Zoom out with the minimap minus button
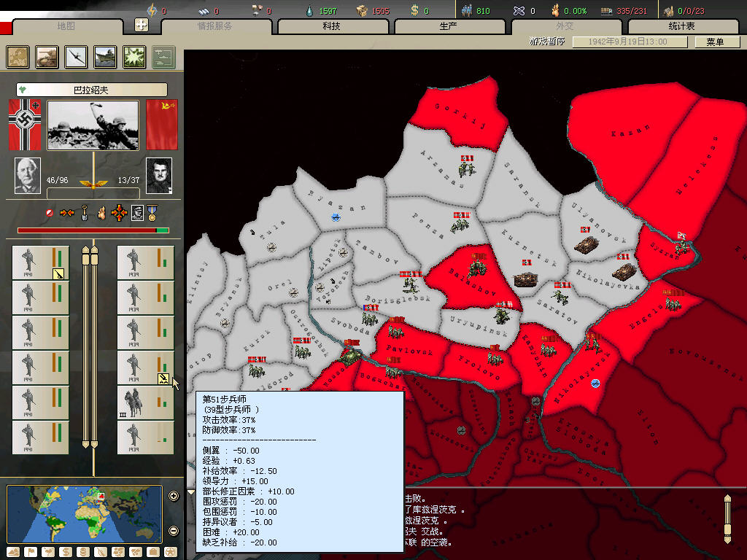Screen dimensions: 747x560 coord(174,531)
